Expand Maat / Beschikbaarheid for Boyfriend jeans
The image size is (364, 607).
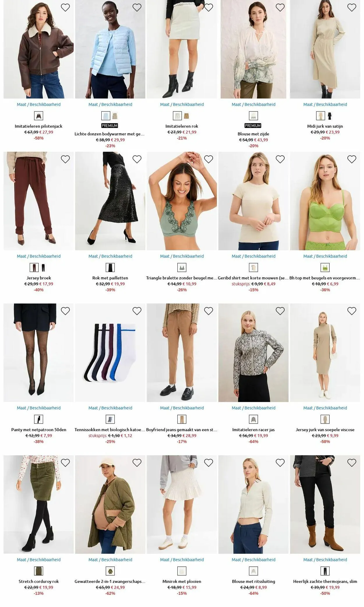(182, 408)
